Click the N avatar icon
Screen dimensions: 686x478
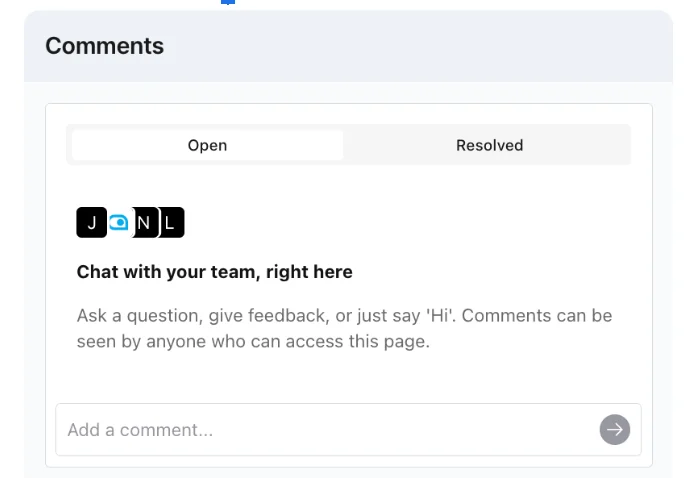145,223
